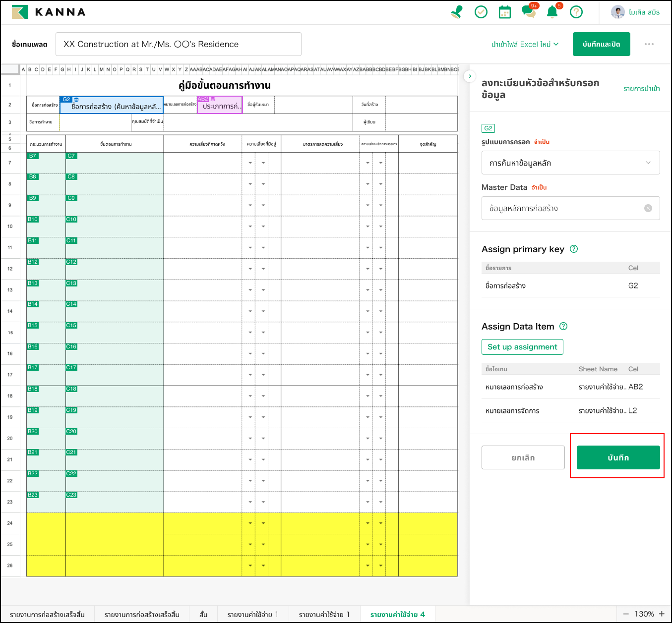
Task: Click the stamp icon in top bar
Action: coord(457,12)
